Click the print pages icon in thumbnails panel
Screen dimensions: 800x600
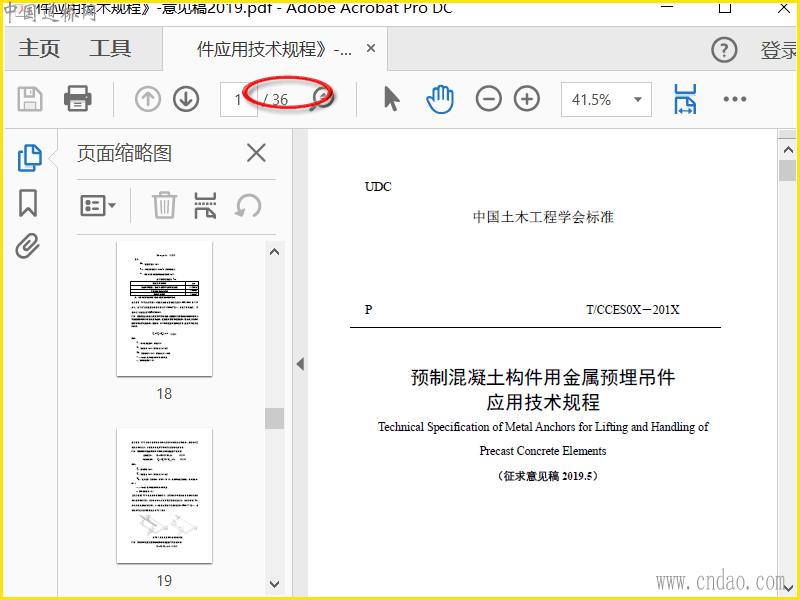coord(205,206)
